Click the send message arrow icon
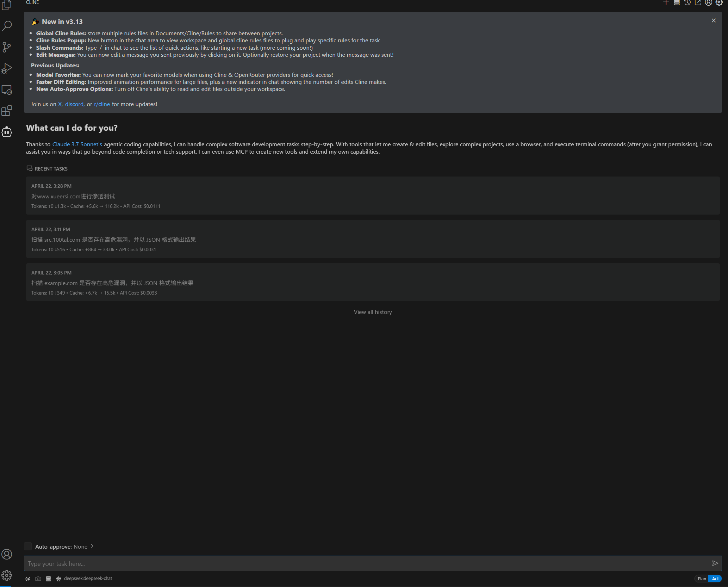This screenshot has height=587, width=728. pyautogui.click(x=715, y=563)
